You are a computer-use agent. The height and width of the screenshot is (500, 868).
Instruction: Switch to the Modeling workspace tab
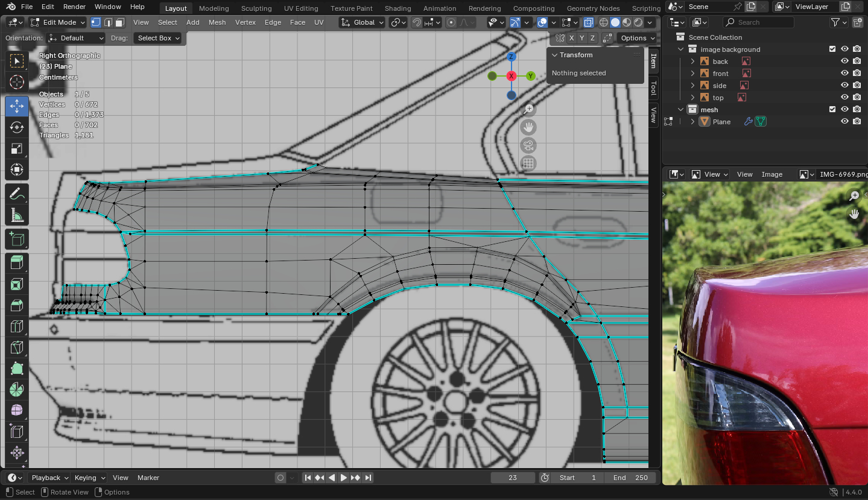[214, 8]
